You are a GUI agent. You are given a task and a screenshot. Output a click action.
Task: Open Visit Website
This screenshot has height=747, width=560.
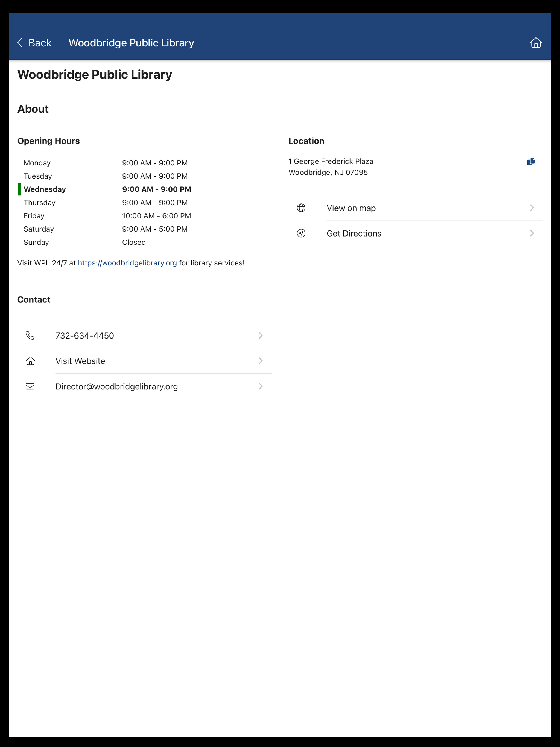tap(144, 361)
